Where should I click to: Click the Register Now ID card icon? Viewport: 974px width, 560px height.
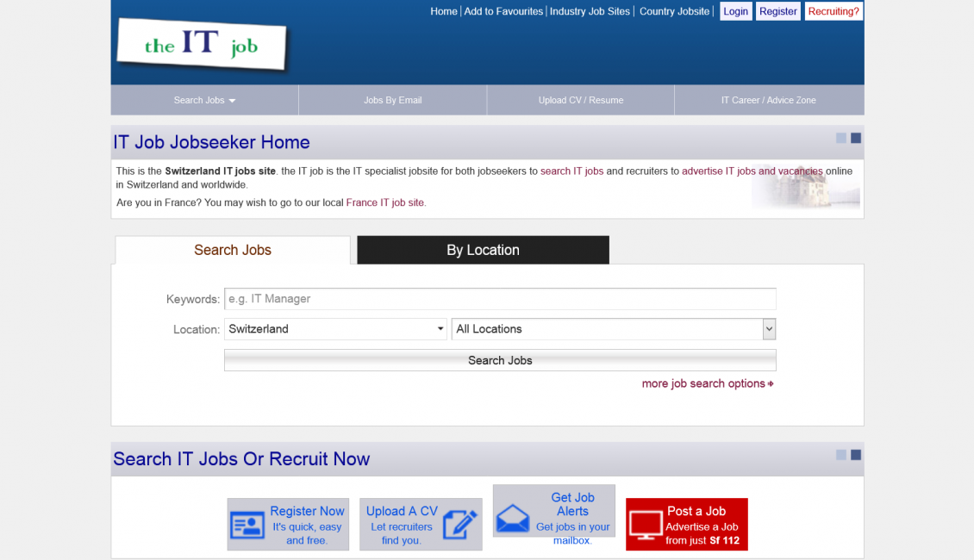(247, 524)
